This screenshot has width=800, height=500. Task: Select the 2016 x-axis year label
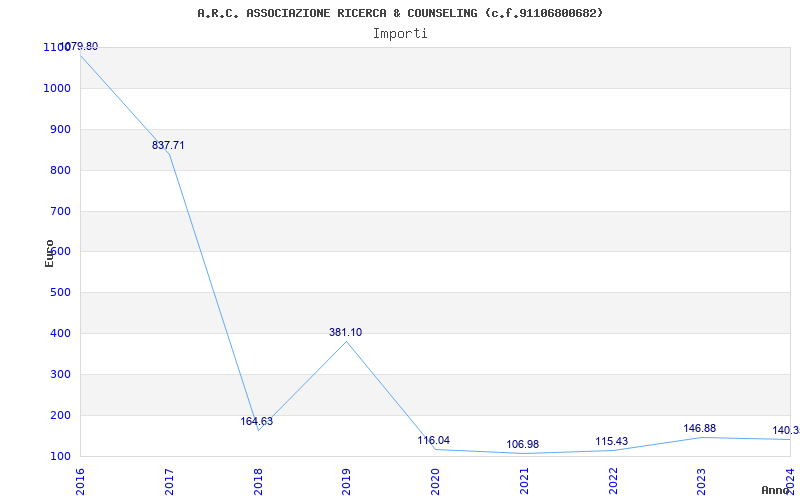click(81, 482)
